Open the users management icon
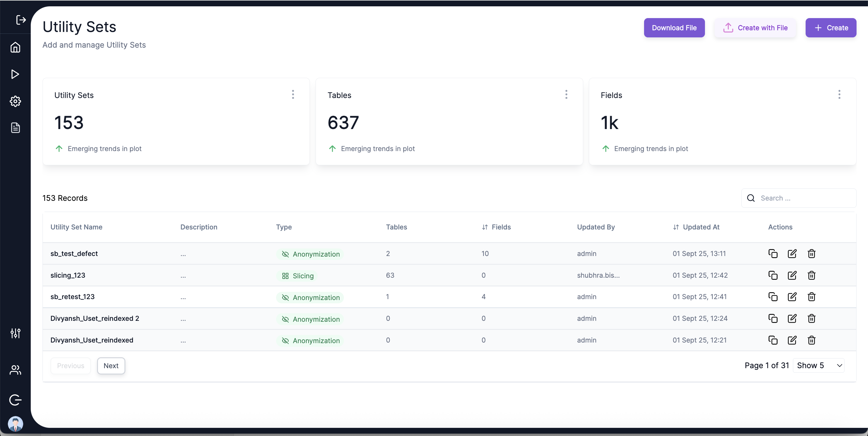Screen dimensions: 868x436 15,370
